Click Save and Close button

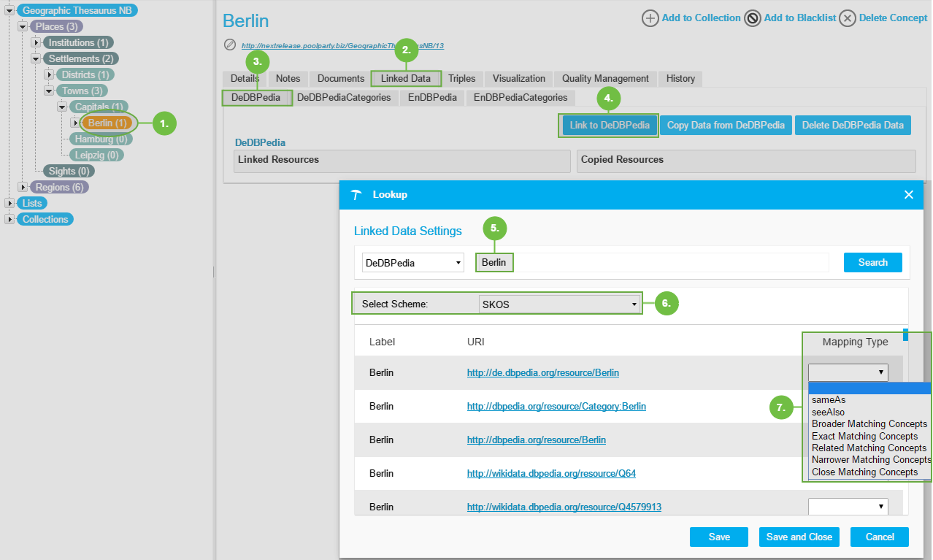tap(799, 537)
